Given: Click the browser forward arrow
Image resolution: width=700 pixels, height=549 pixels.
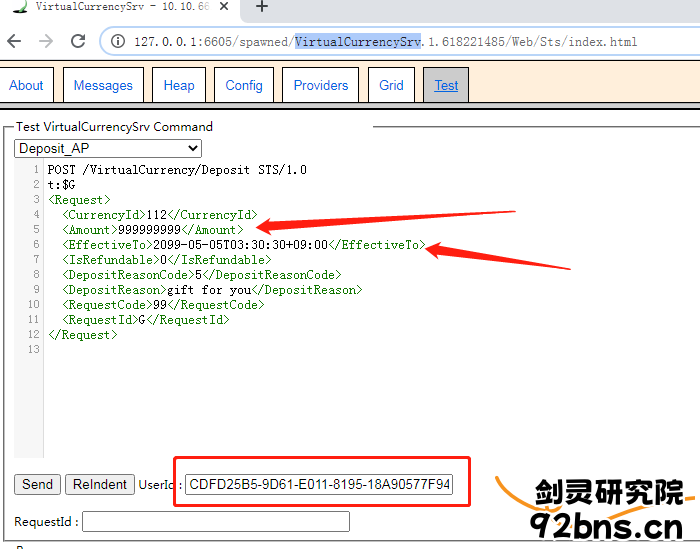Looking at the screenshot, I should (x=46, y=42).
